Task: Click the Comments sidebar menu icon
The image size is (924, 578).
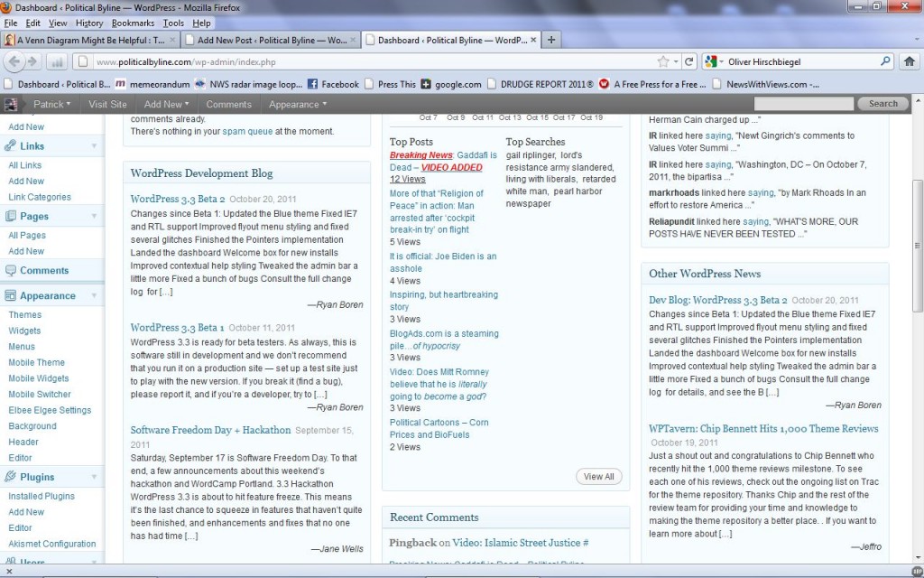Action: pos(10,270)
